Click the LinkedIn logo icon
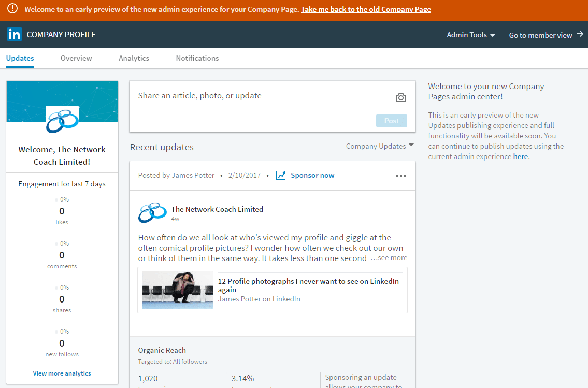 tap(15, 35)
